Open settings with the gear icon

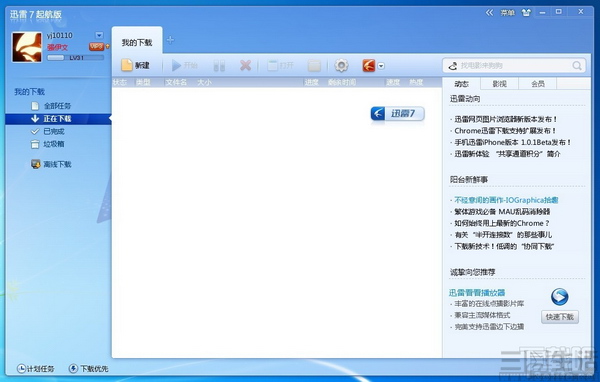point(341,65)
